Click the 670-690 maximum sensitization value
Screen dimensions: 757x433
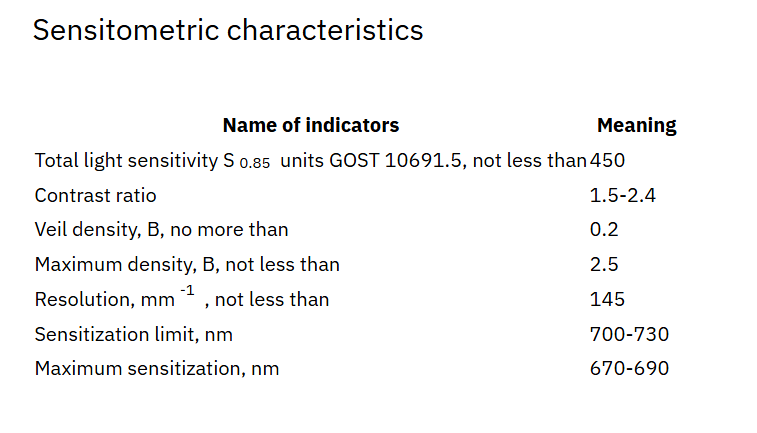(x=629, y=368)
